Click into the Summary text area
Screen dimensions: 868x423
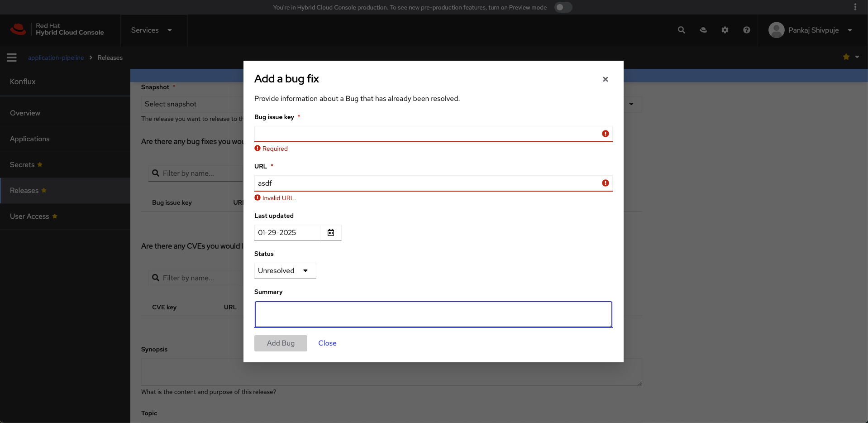point(433,314)
